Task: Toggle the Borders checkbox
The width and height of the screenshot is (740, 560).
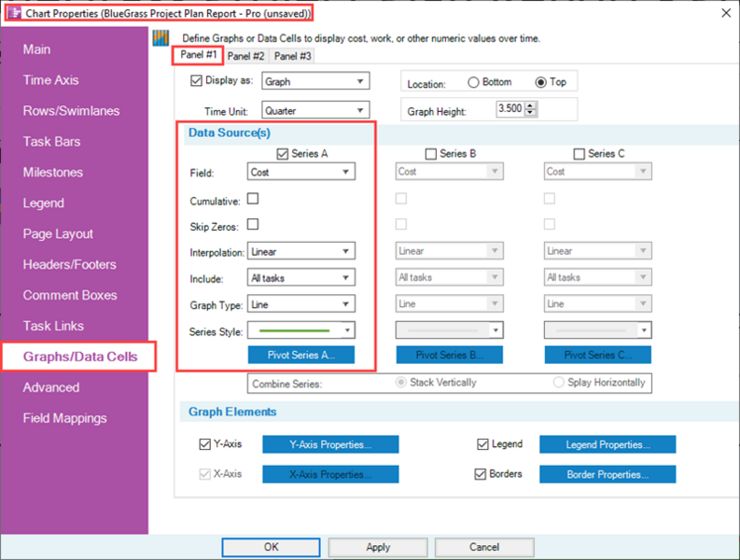Action: pyautogui.click(x=480, y=474)
